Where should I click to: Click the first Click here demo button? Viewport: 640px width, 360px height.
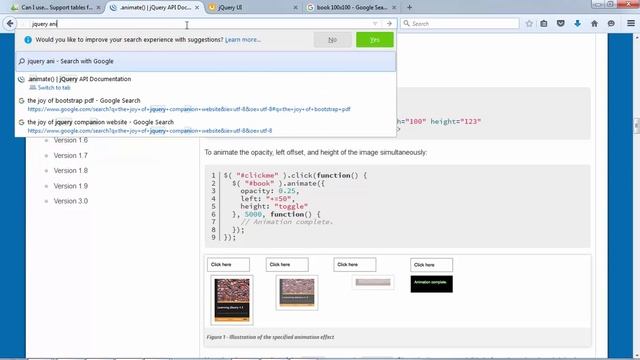(x=228, y=264)
